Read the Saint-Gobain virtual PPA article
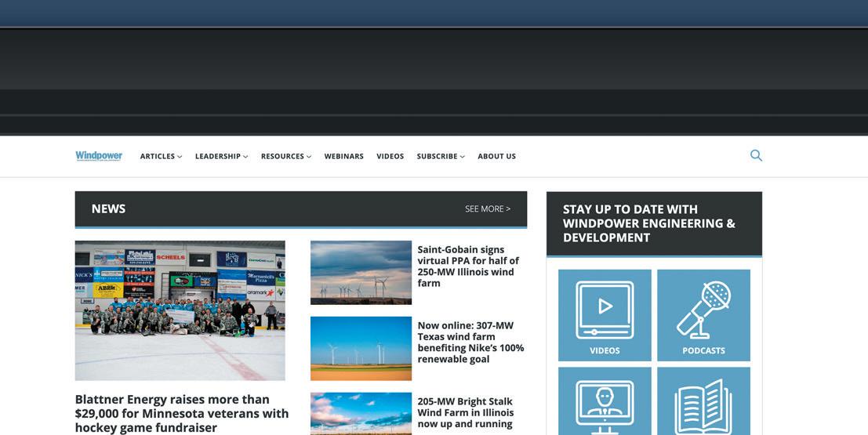868x435 pixels. pyautogui.click(x=468, y=266)
